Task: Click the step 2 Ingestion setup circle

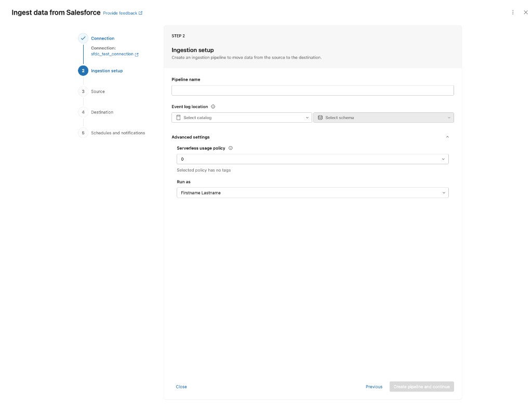Action: [x=83, y=71]
